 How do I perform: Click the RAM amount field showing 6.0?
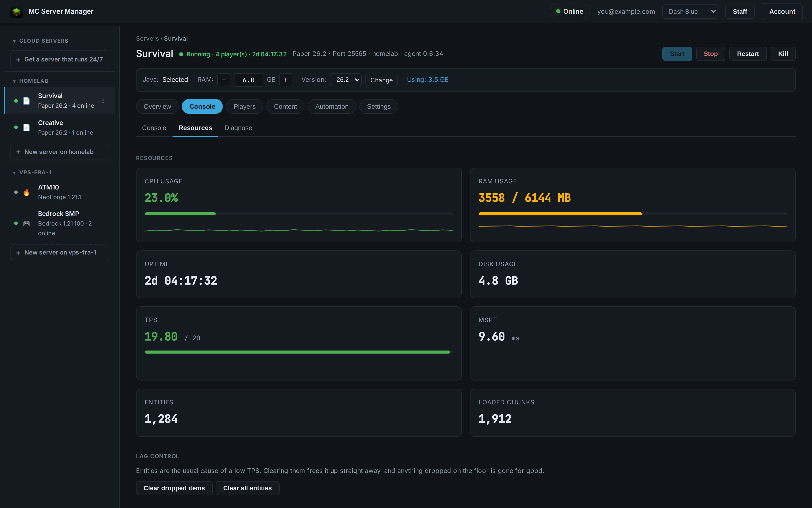(x=248, y=80)
